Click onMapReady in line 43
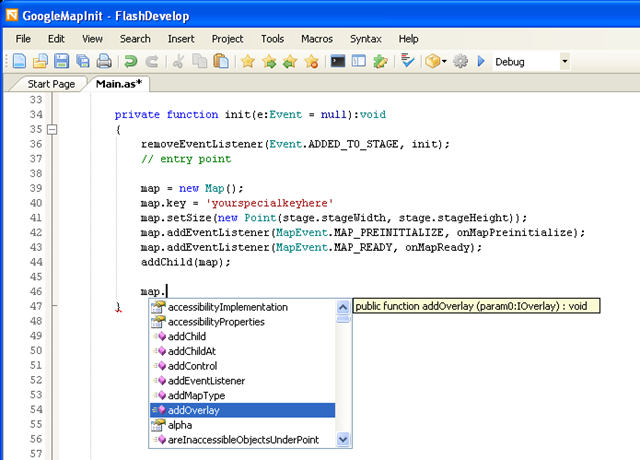 [437, 247]
